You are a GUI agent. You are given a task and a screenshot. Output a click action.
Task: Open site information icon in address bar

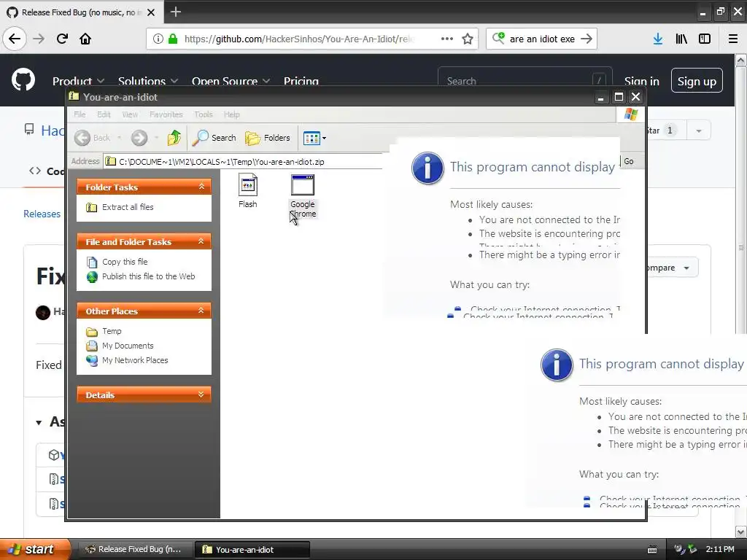158,39
